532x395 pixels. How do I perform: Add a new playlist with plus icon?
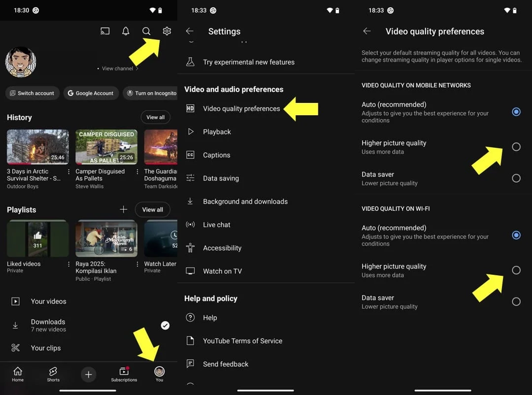click(x=124, y=209)
